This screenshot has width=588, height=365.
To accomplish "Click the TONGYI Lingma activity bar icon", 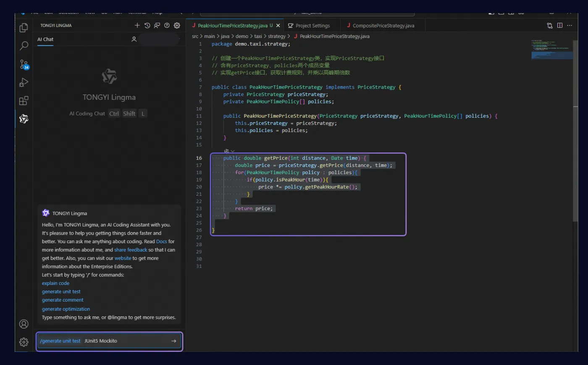I will click(24, 119).
